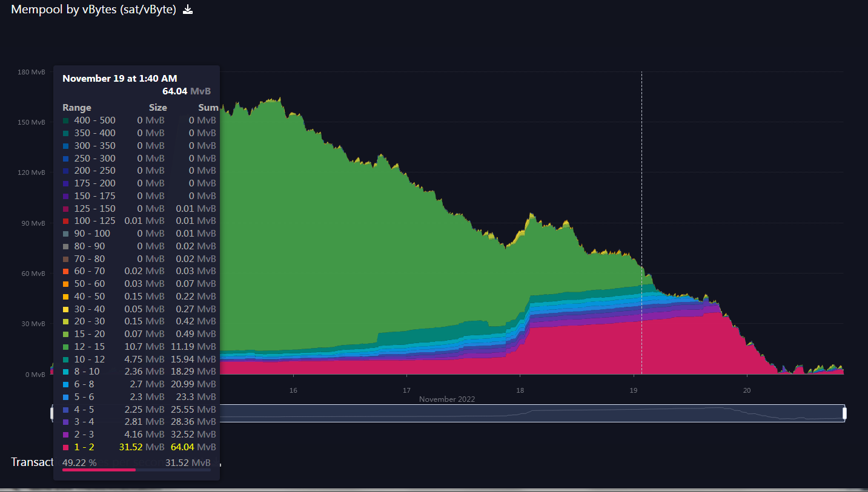868x492 pixels.
Task: Click the dashed vertical cursor line on the chart
Action: (641, 223)
